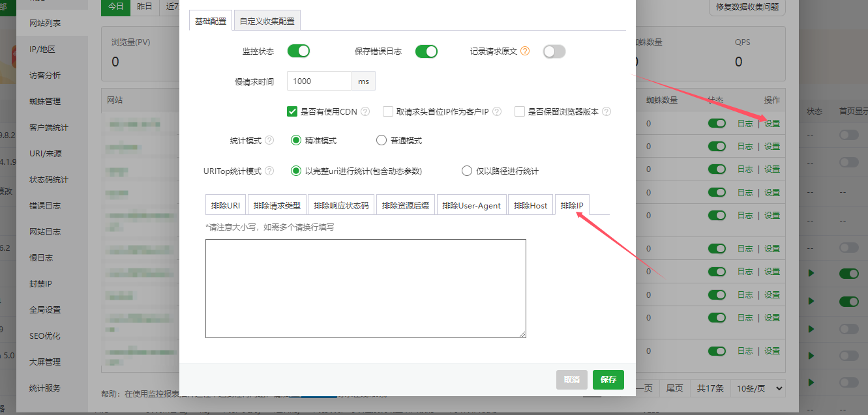Uncheck the 是否有使用CDN checkbox

292,111
